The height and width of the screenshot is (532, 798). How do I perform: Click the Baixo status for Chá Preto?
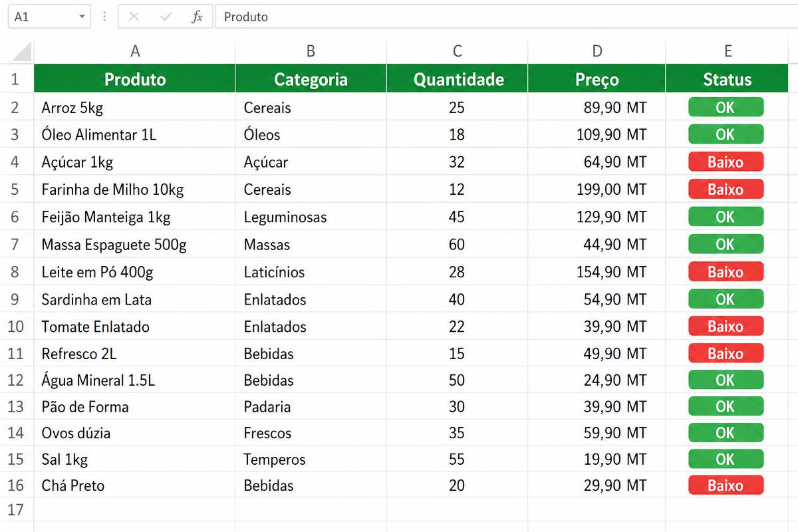pos(726,485)
